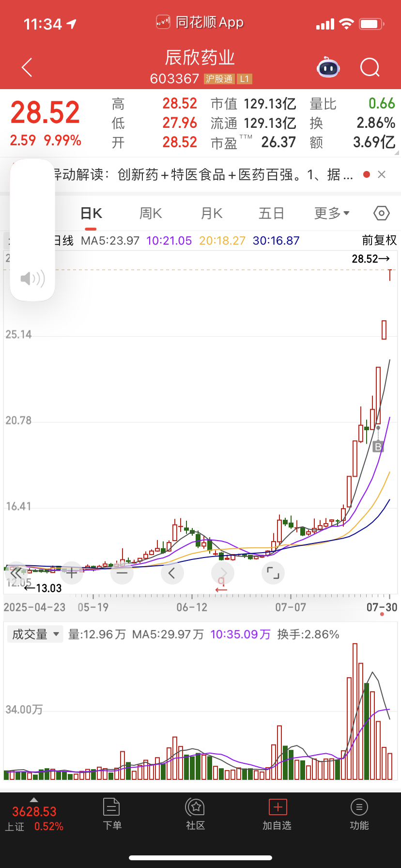
Task: Expand the 更多 chart period dropdown
Action: [x=332, y=214]
